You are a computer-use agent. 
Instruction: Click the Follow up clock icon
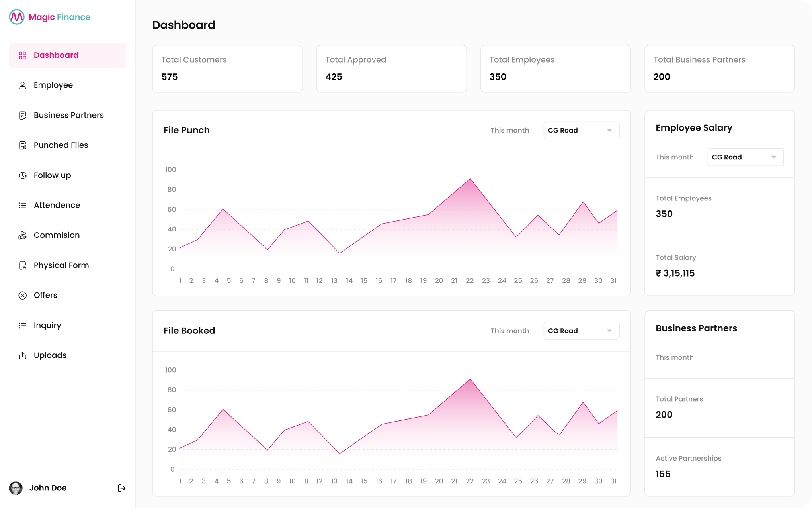(x=23, y=175)
